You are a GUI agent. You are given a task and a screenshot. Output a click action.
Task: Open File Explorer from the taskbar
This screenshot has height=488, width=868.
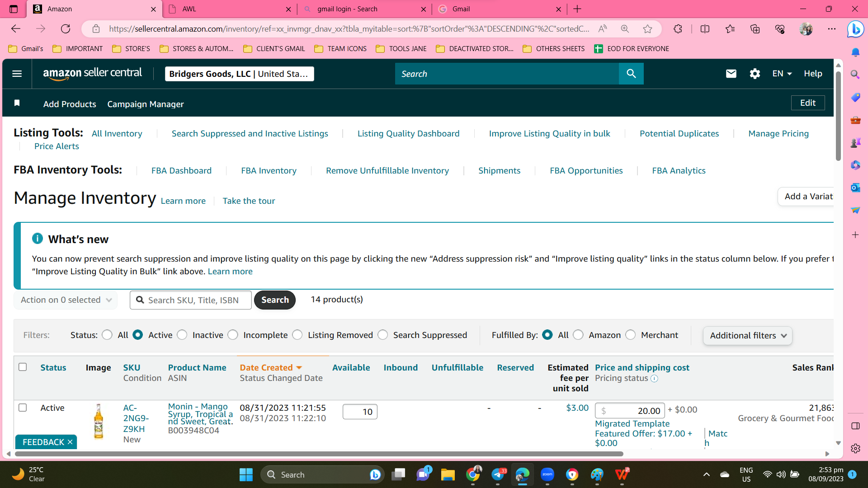coord(448,474)
